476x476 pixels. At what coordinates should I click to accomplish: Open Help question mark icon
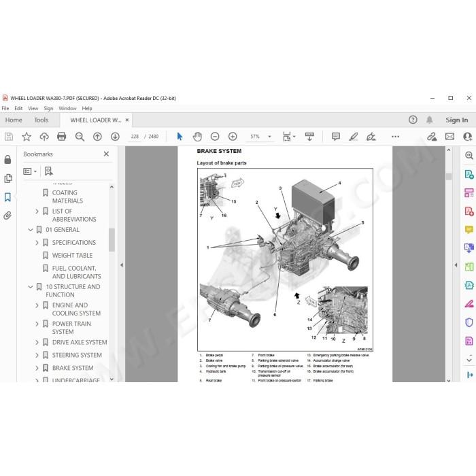413,120
